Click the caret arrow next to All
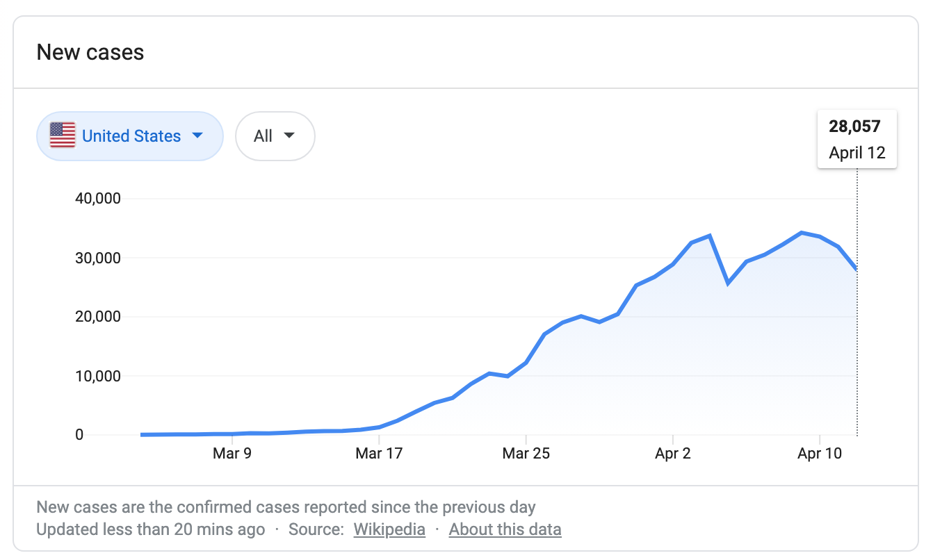Viewport: 933px width, 560px height. [289, 136]
